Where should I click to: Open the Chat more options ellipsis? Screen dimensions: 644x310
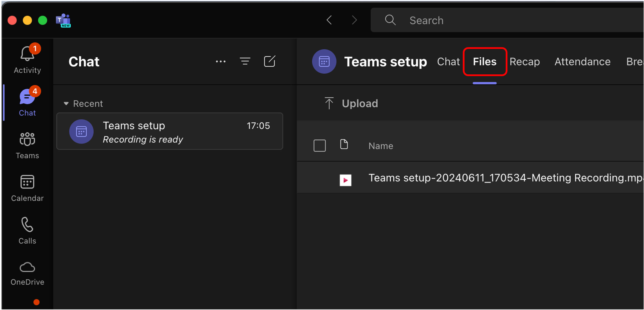coord(220,61)
